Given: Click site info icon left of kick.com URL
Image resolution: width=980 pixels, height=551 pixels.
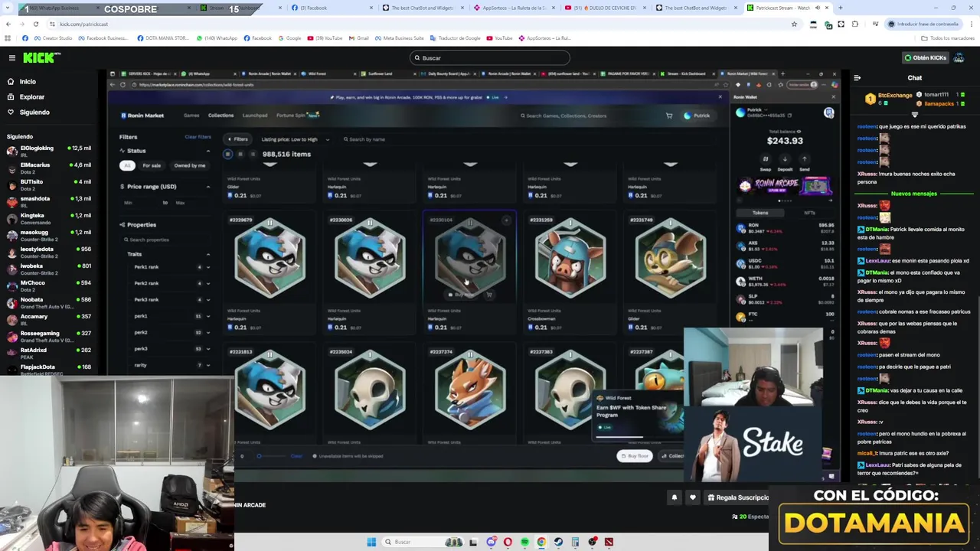Looking at the screenshot, I should (x=52, y=24).
